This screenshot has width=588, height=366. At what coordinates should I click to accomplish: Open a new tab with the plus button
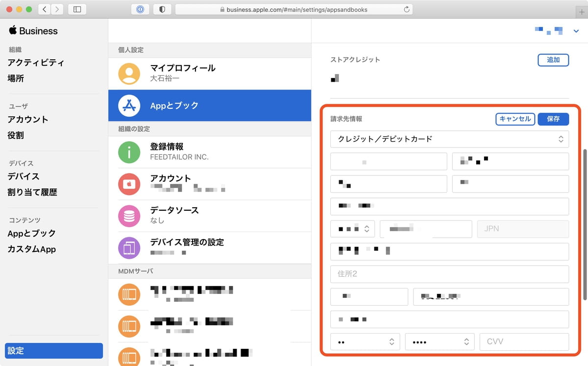tap(582, 12)
